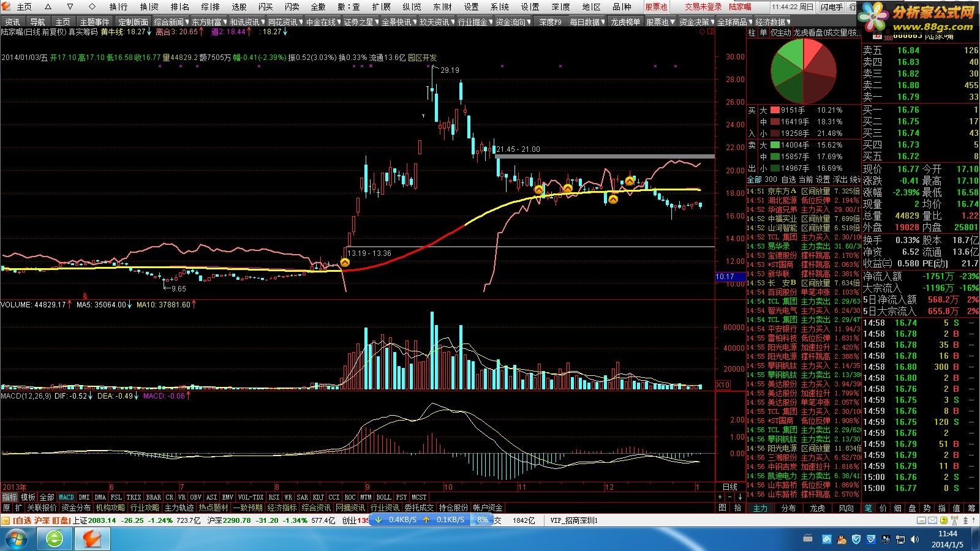The image size is (980, 551).
Task: Open the 资金流向 dropdown
Action: 513,22
